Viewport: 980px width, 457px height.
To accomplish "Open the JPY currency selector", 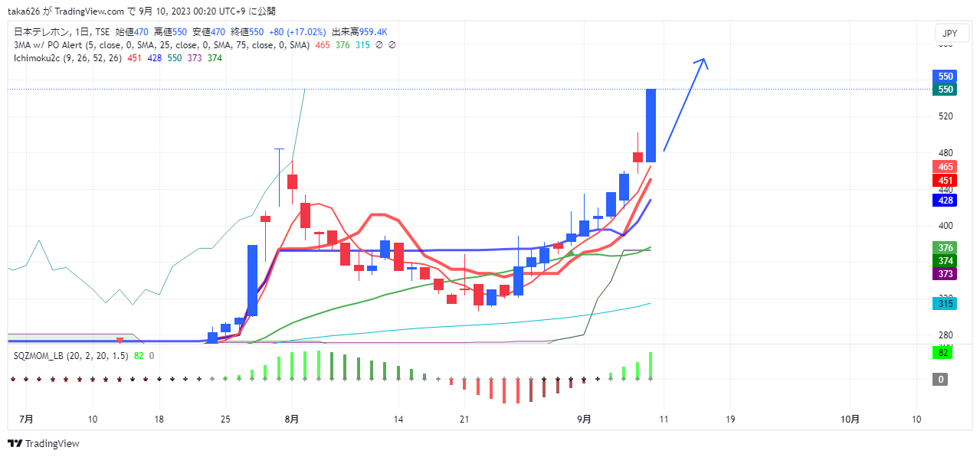I will [x=949, y=34].
